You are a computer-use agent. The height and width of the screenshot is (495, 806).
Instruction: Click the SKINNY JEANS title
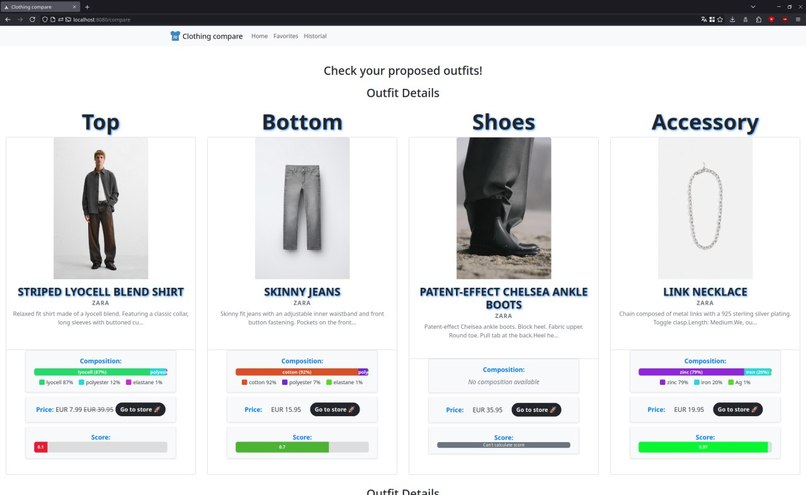click(302, 292)
